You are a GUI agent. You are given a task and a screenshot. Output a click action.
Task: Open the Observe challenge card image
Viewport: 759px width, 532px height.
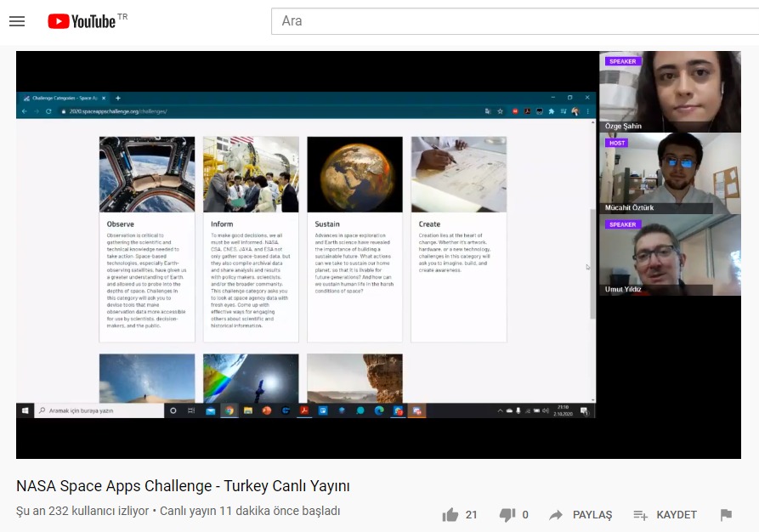tap(147, 174)
